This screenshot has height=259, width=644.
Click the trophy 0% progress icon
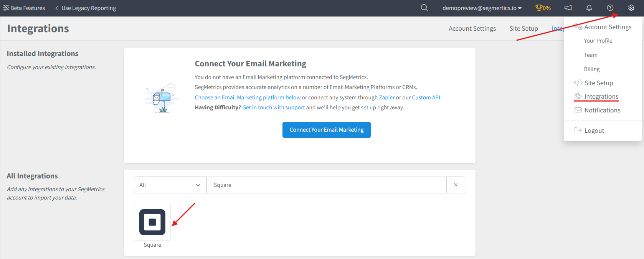[x=543, y=8]
